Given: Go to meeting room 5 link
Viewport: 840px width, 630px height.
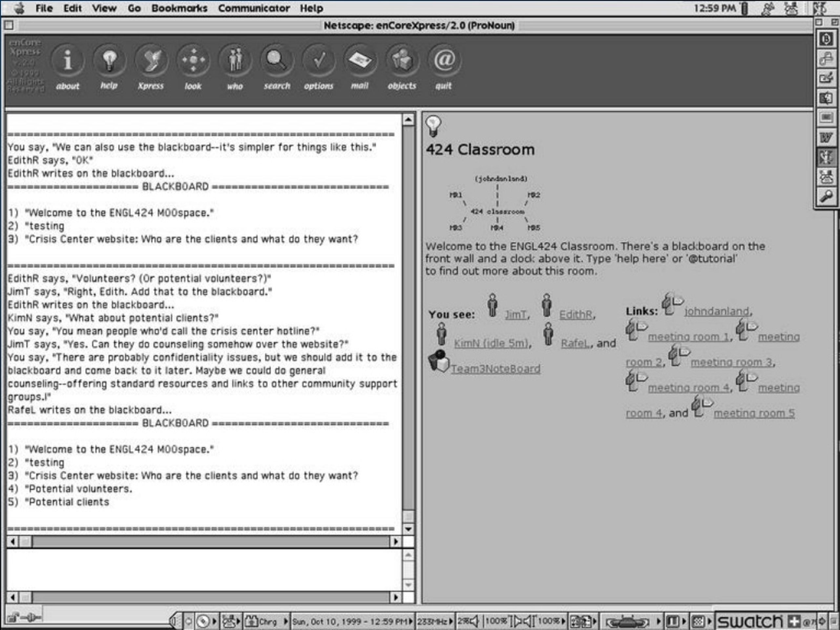Looking at the screenshot, I should pyautogui.click(x=754, y=413).
